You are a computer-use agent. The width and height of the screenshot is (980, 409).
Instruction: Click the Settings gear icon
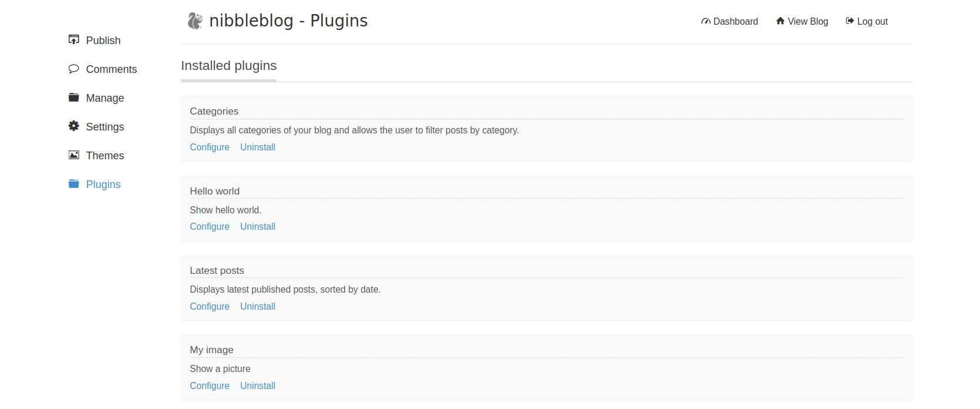[74, 126]
